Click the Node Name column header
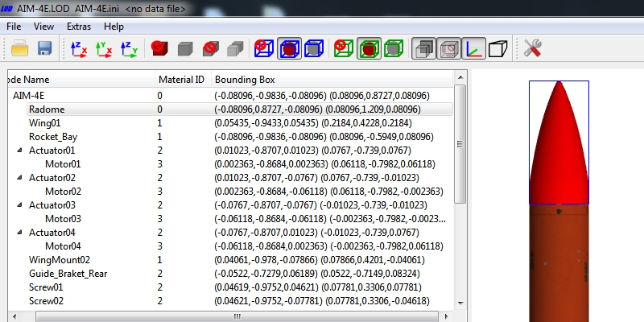 pyautogui.click(x=81, y=80)
